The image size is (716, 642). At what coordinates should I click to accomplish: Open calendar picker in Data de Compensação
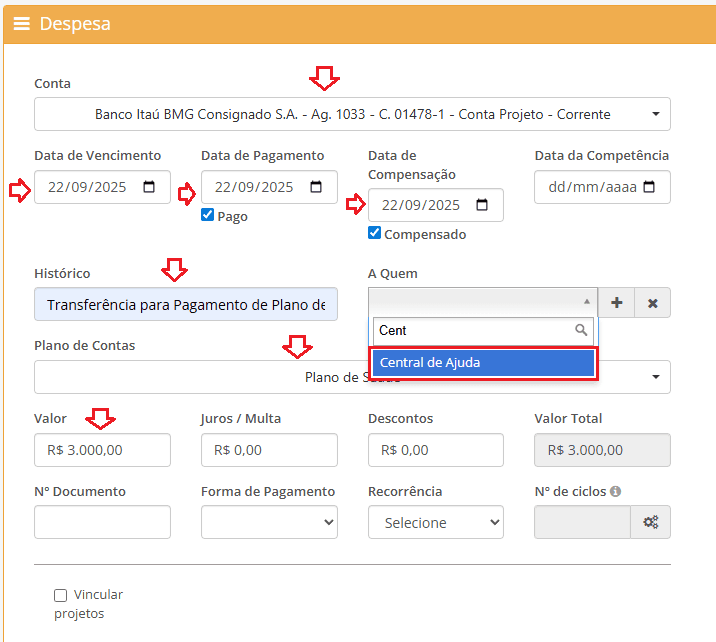482,205
